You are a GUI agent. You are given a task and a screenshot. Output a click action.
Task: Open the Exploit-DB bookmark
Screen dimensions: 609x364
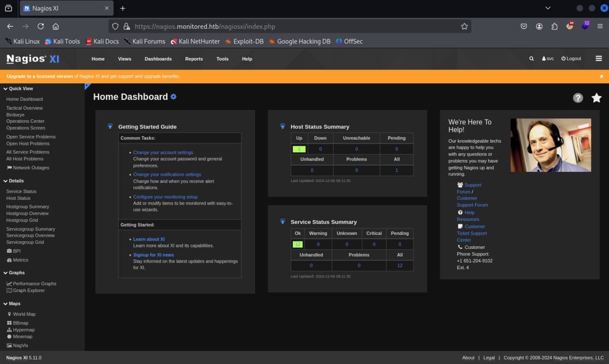(x=244, y=42)
